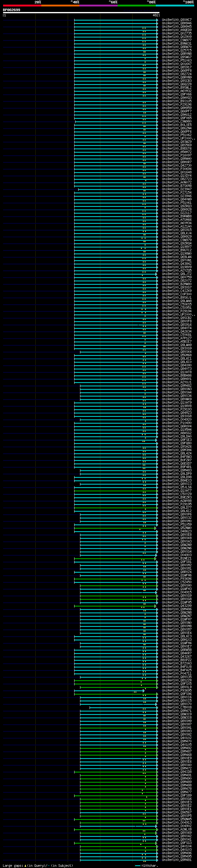The image size is (197, 868).
Task: Click the white query sequence bar
Action: point(81,13)
